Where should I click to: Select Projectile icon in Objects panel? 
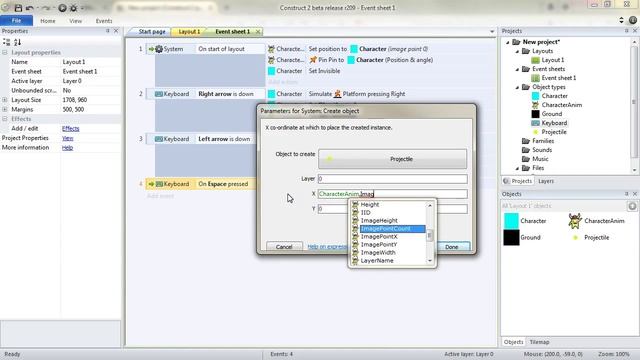click(x=575, y=238)
